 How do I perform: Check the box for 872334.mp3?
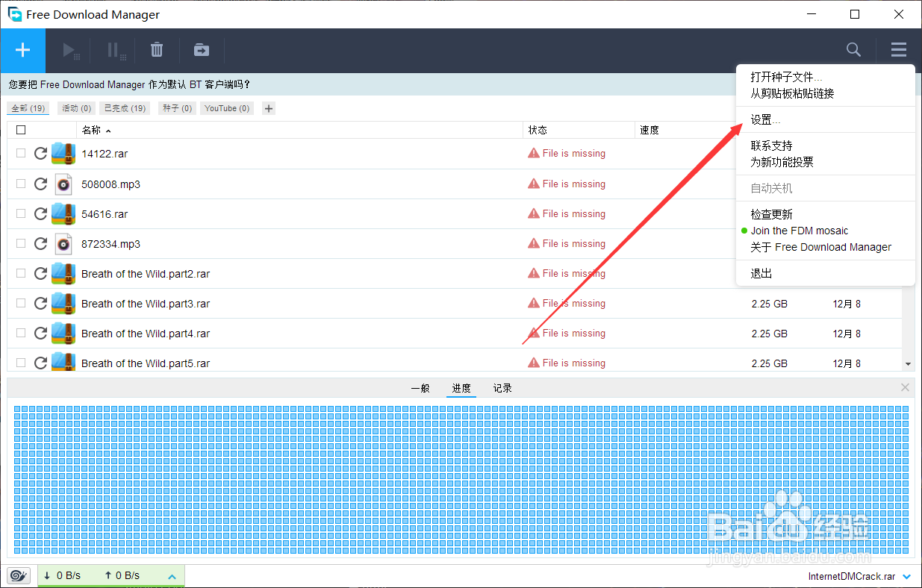click(x=21, y=243)
